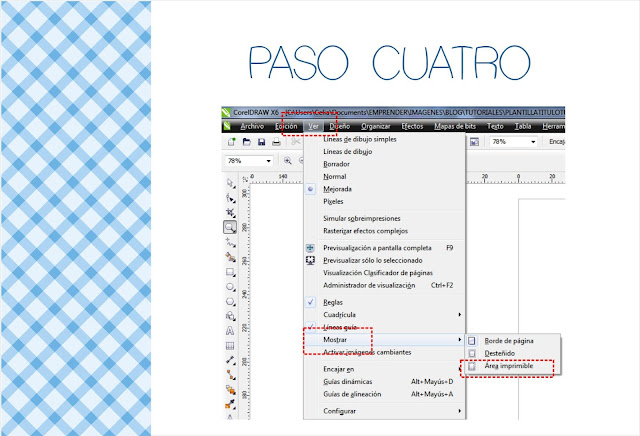640x436 pixels.
Task: Choose Normal view mode
Action: tap(335, 176)
